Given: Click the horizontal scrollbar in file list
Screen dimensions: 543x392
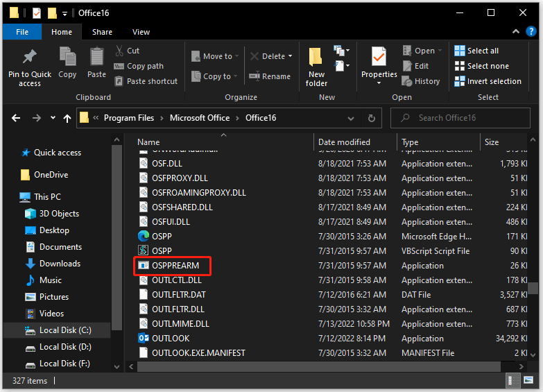Looking at the screenshot, I should pyautogui.click(x=318, y=366).
